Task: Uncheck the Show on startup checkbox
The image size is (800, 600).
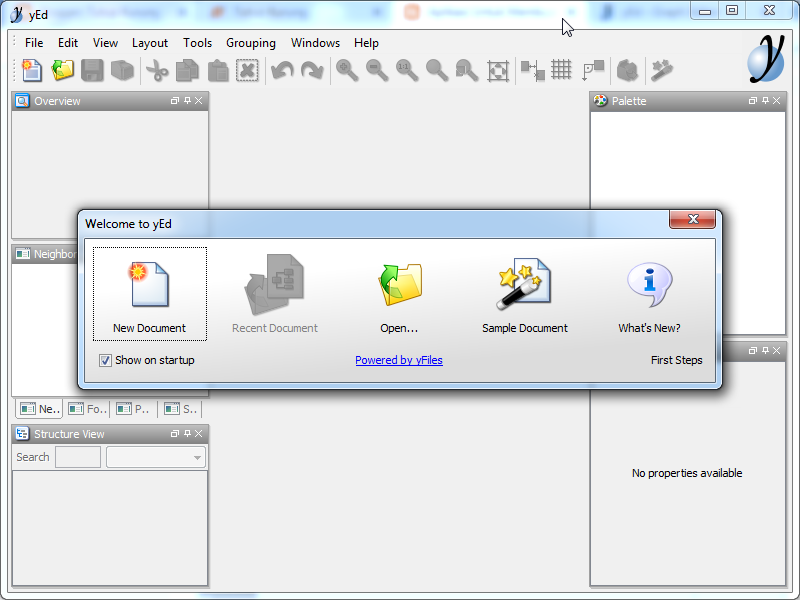Action: [x=105, y=360]
